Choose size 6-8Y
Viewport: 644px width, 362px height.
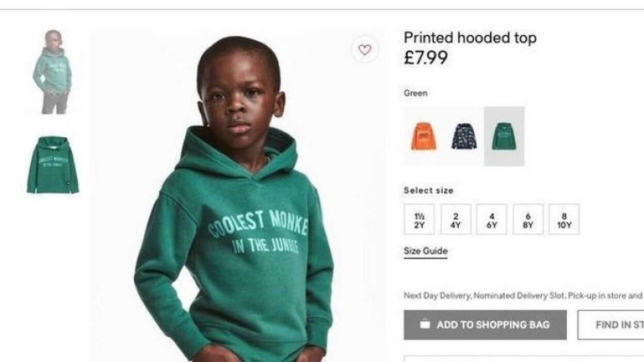pyautogui.click(x=527, y=220)
